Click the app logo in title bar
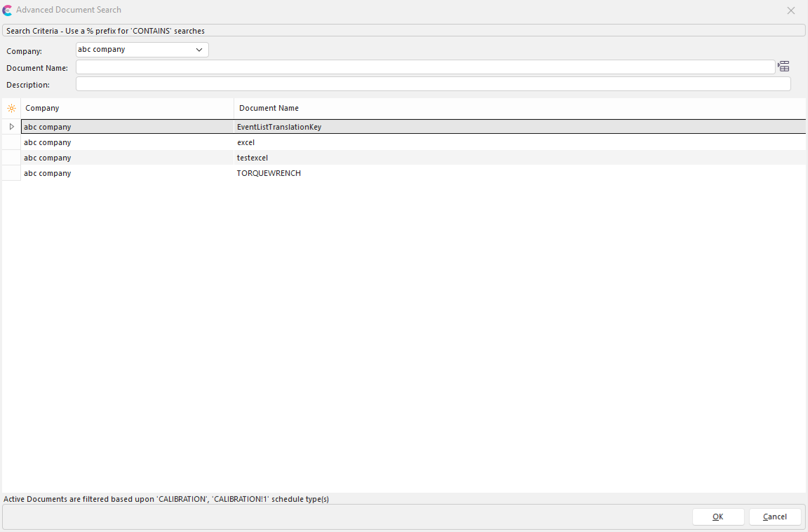This screenshot has height=532, width=808. [x=8, y=10]
